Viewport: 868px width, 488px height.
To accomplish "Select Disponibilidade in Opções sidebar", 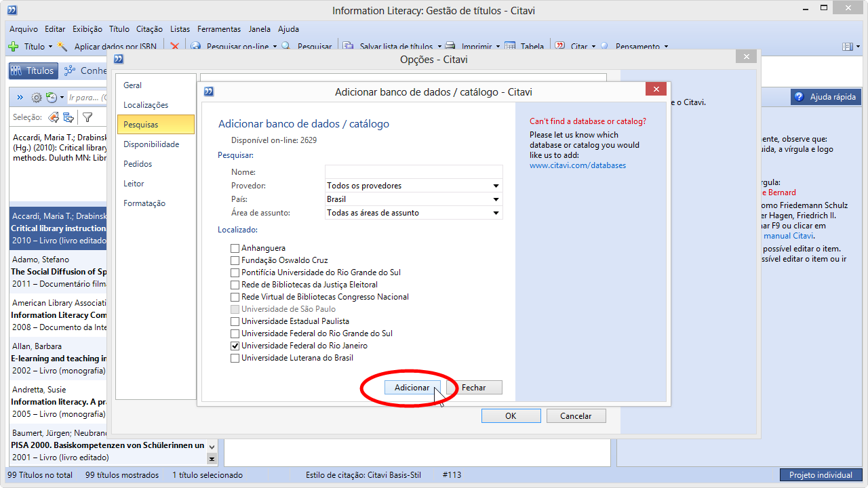I will click(156, 144).
